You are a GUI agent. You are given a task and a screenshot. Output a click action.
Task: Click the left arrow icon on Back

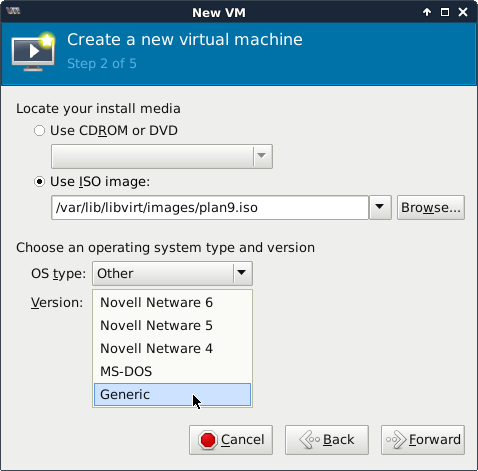point(310,440)
